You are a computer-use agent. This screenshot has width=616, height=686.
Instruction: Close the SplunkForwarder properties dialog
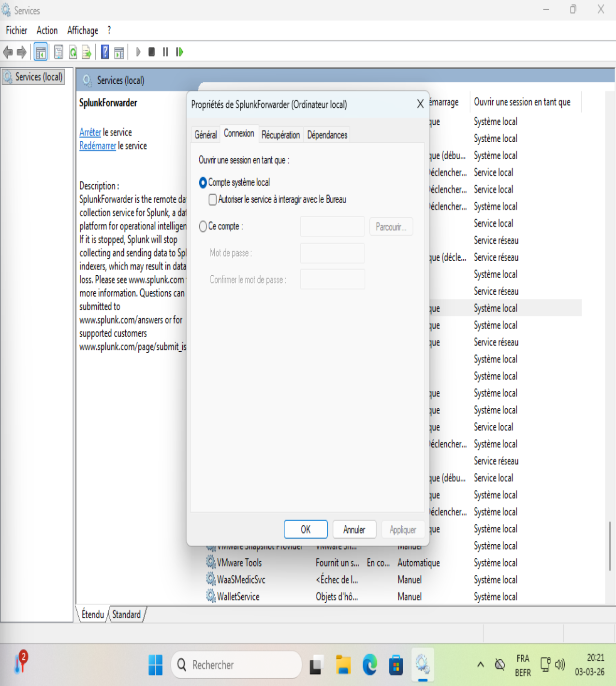pyautogui.click(x=420, y=104)
